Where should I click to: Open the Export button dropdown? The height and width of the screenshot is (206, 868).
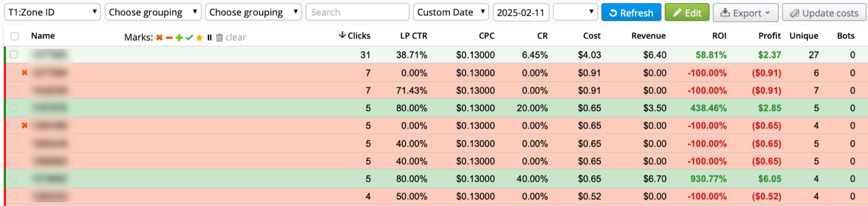pos(745,13)
